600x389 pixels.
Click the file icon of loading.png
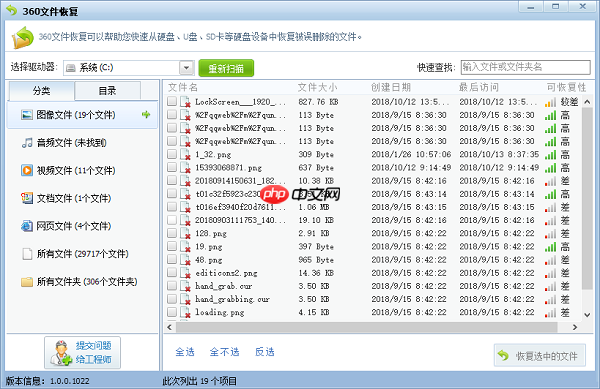186,312
